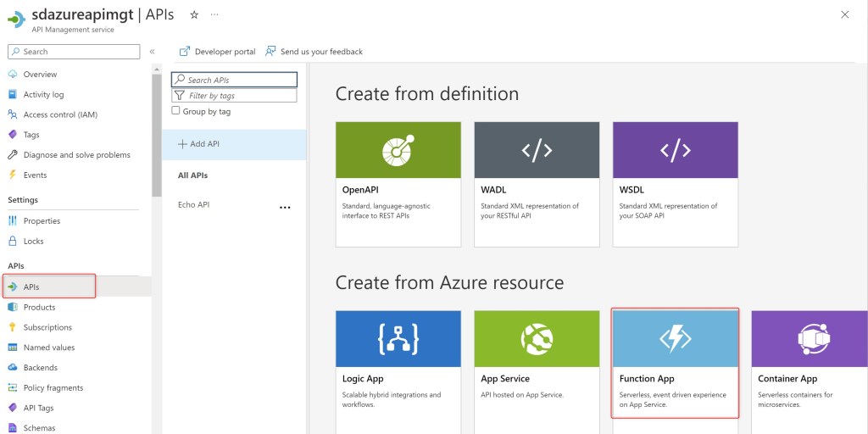Collapse the left sidebar with chevron
The image size is (868, 434).
(152, 52)
